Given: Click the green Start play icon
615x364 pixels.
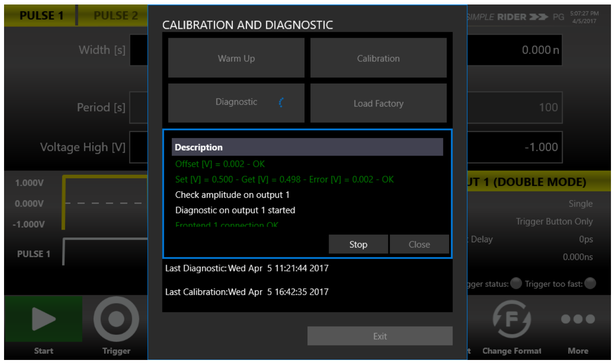Looking at the screenshot, I should pos(44,319).
